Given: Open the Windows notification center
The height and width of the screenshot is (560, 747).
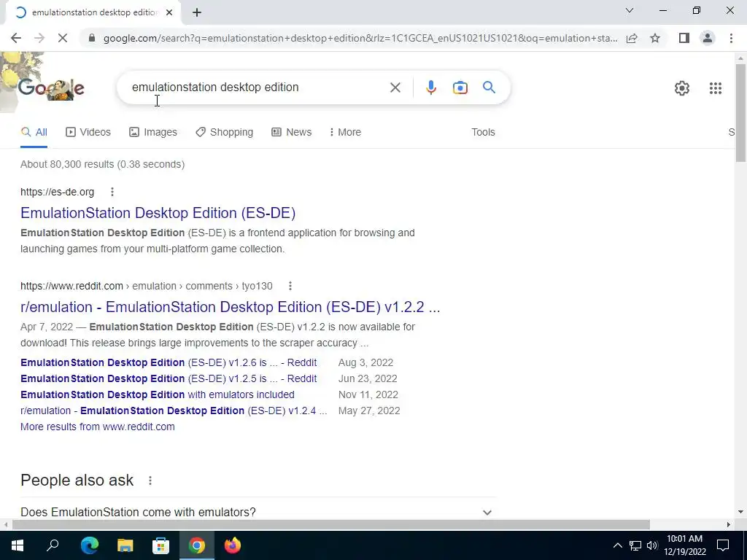Looking at the screenshot, I should coord(723,545).
